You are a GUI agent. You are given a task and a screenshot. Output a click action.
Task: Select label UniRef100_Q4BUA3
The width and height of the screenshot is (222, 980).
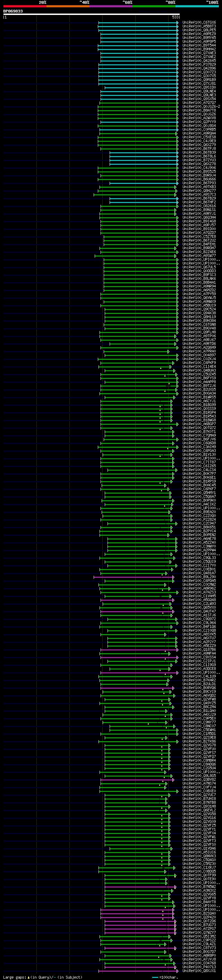[199, 370]
